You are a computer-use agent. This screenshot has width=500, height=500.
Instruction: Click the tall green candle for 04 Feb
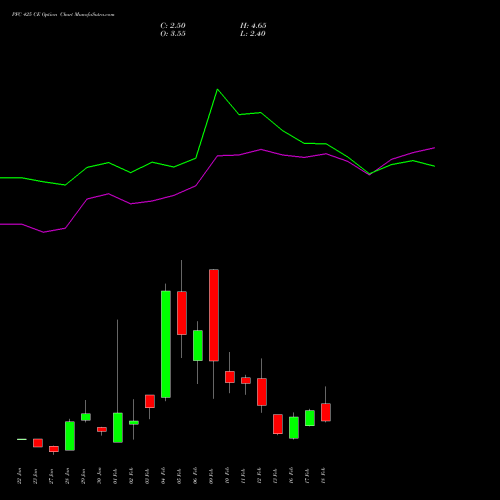pos(166,344)
